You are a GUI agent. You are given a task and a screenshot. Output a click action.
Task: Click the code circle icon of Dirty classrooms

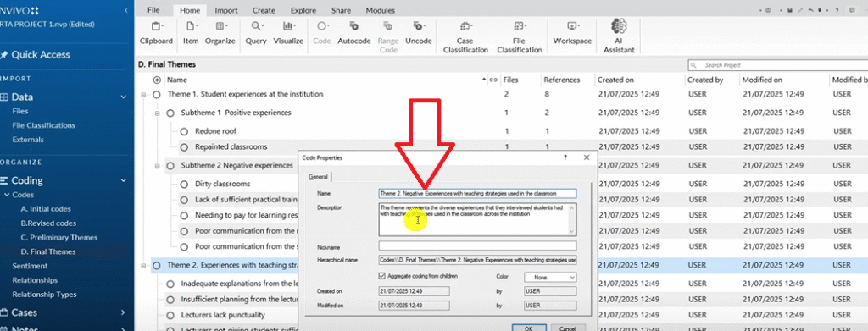184,184
